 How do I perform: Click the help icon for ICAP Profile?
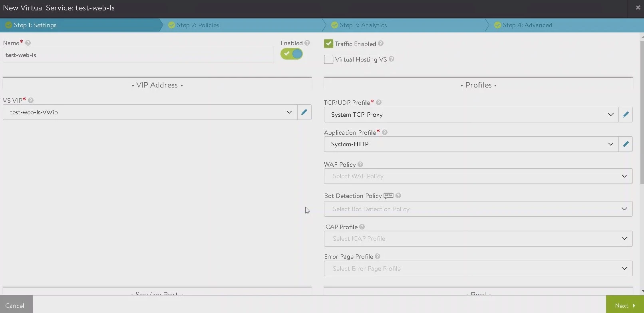(362, 227)
